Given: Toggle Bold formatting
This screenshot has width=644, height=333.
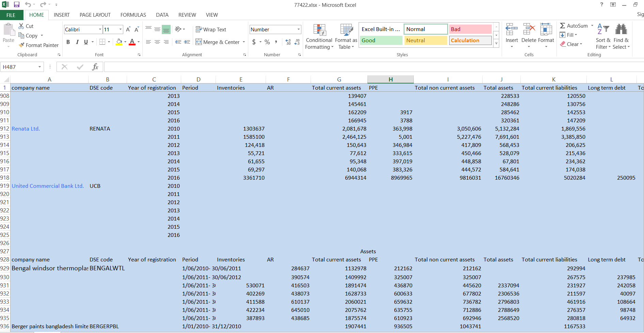Looking at the screenshot, I should 68,42.
